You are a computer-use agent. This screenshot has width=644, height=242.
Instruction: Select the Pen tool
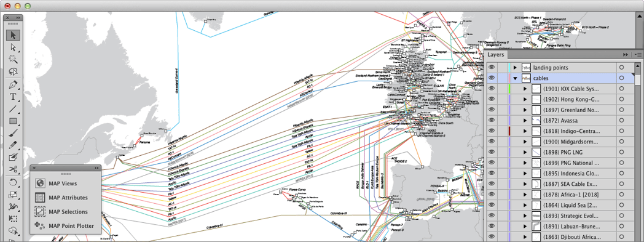pos(13,85)
